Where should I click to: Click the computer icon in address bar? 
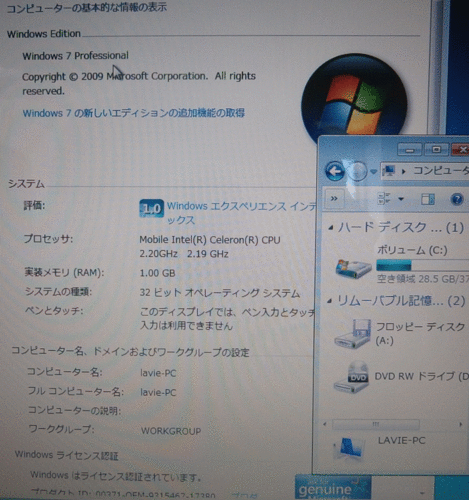[x=389, y=171]
